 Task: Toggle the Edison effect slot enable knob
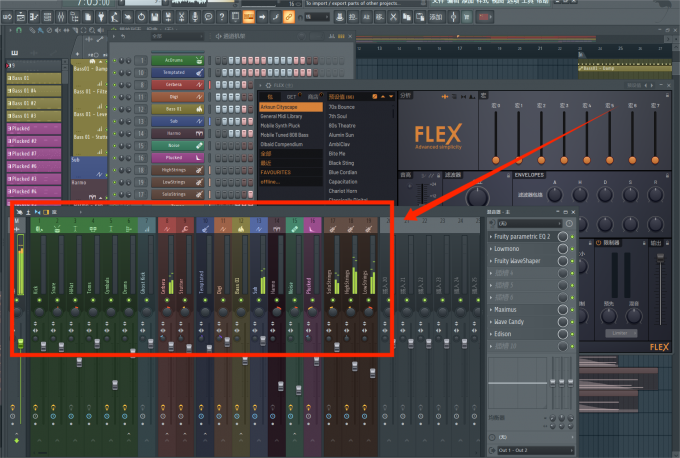563,333
